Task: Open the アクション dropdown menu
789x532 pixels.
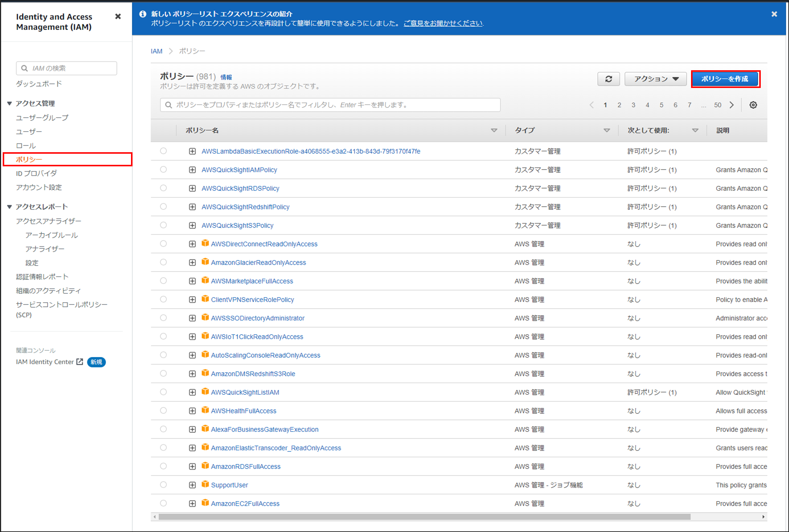Action: [655, 79]
